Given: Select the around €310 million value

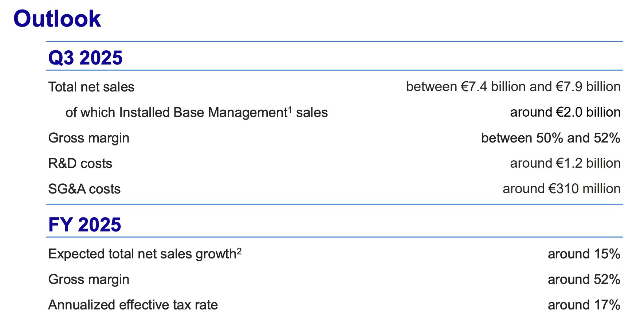Looking at the screenshot, I should click(x=561, y=189).
